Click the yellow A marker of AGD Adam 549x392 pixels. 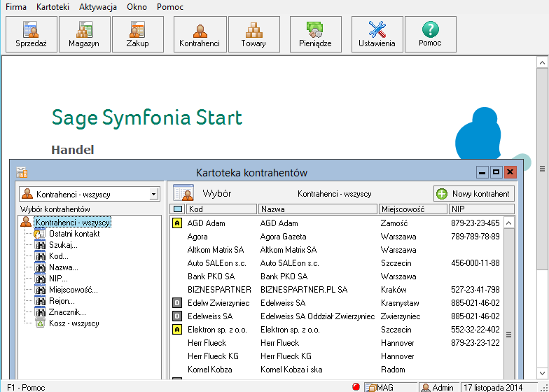point(178,223)
